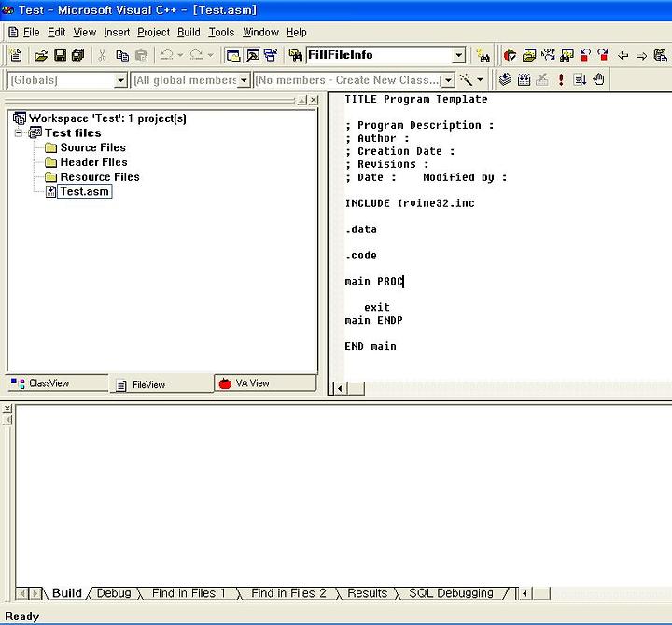The height and width of the screenshot is (625, 672).
Task: Select the SQL Debugging output tab
Action: click(451, 593)
